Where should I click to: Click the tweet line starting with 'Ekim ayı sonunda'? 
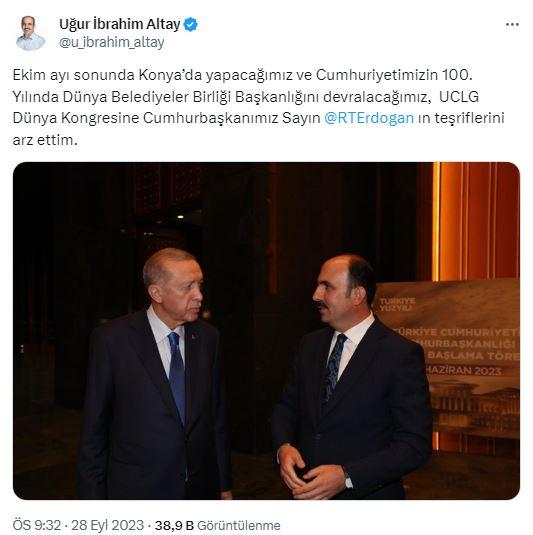click(242, 75)
